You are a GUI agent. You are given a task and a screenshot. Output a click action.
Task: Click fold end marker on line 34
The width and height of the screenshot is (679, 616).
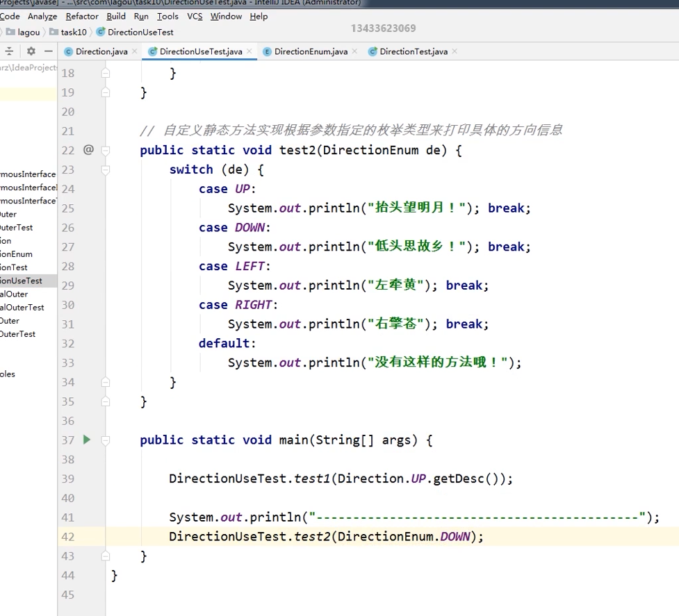[105, 382]
